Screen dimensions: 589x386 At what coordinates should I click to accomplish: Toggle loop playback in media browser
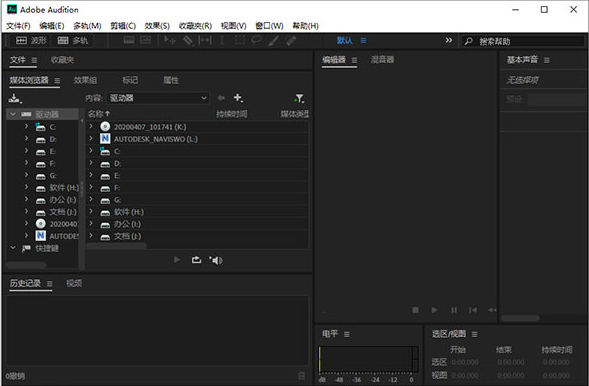pyautogui.click(x=196, y=259)
